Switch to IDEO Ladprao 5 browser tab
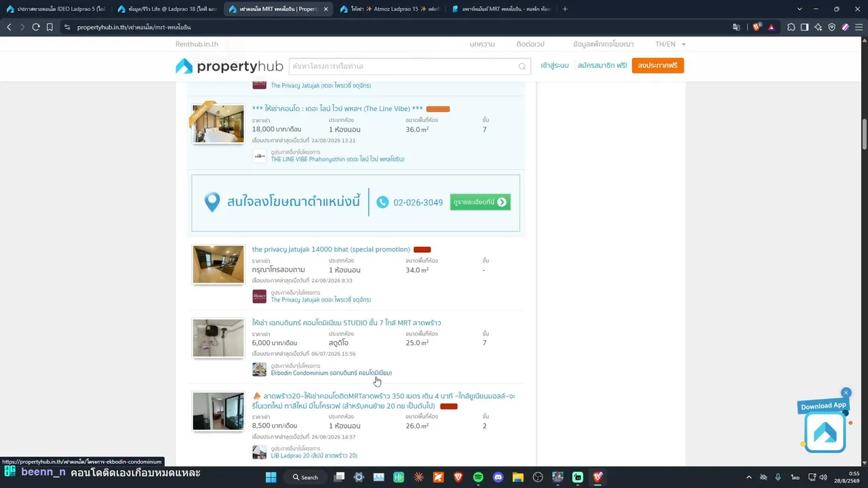 [56, 9]
